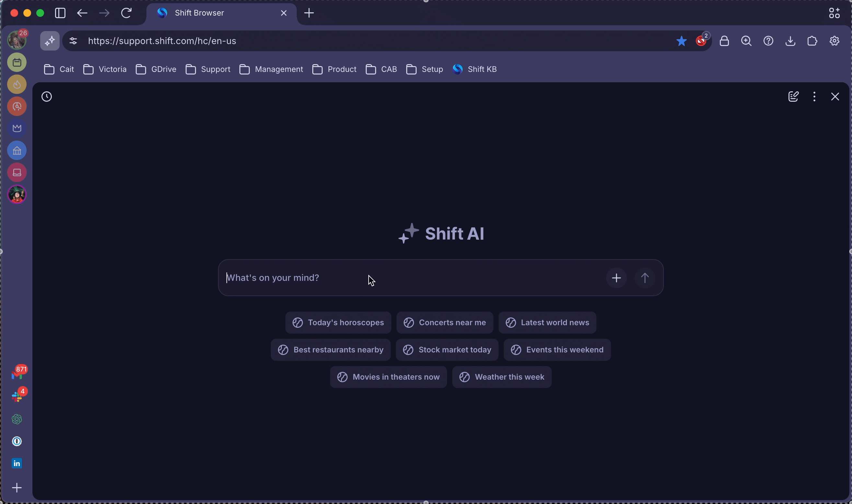Open the Product bookmark folder
852x504 pixels.
click(335, 69)
